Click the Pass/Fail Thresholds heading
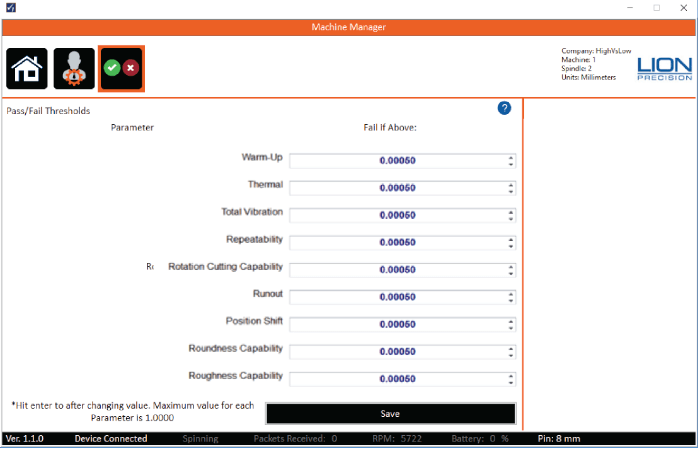This screenshot has width=700, height=449. 48,111
